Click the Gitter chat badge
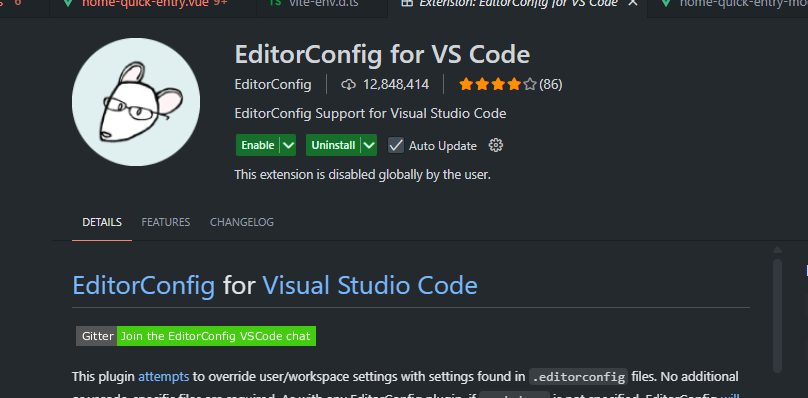The height and width of the screenshot is (398, 808). (196, 336)
